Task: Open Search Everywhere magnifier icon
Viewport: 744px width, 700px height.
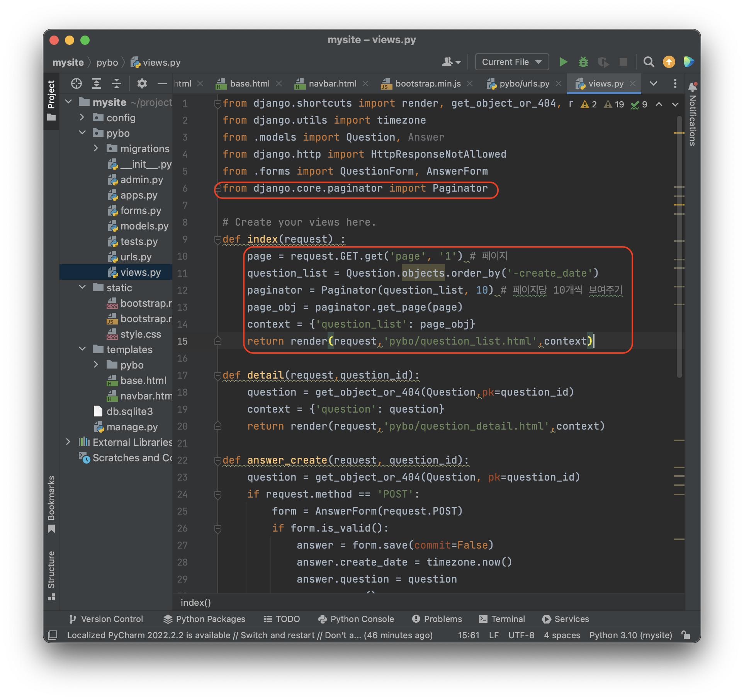Action: 649,62
